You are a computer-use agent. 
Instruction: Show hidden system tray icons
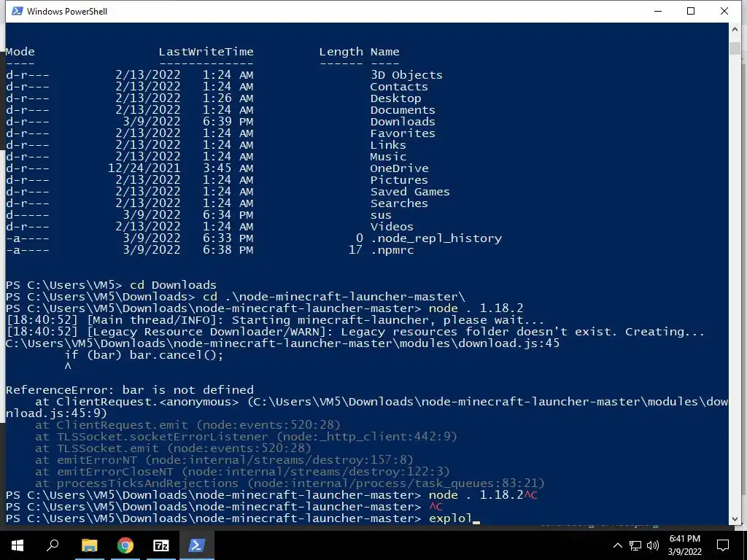click(x=617, y=545)
